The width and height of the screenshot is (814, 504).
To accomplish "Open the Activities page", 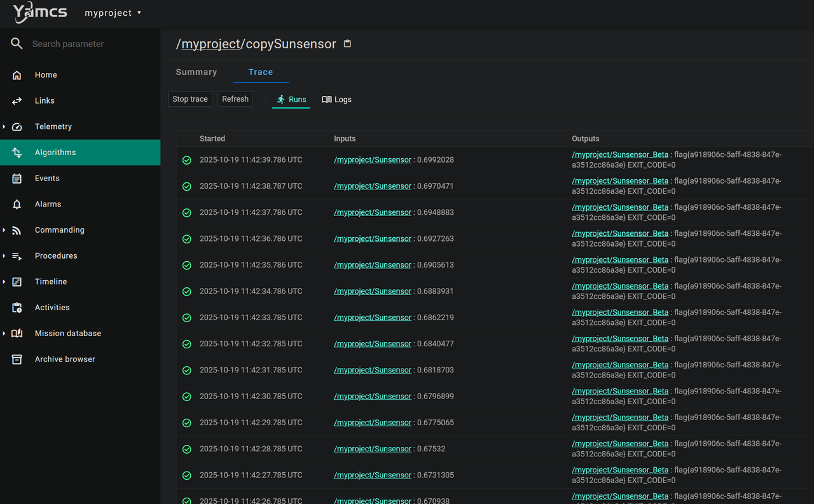I will pyautogui.click(x=52, y=308).
